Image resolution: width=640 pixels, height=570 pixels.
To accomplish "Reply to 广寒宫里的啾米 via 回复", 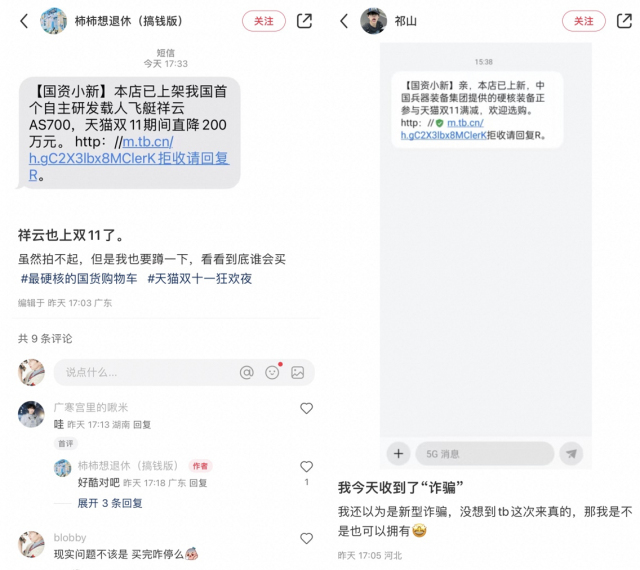I will pos(142,425).
